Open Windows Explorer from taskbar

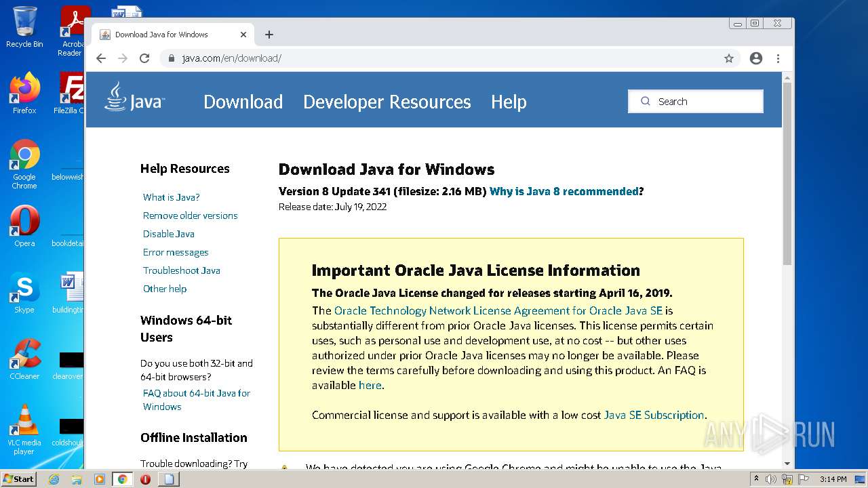tap(77, 479)
